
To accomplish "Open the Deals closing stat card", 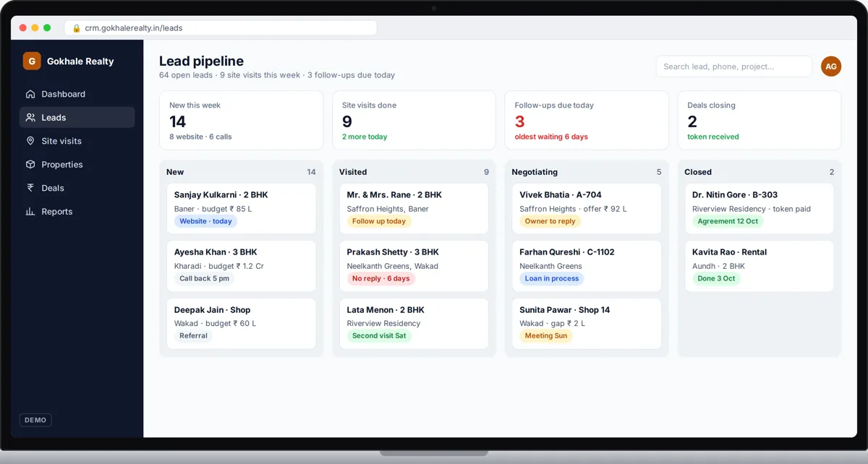I will 759,120.
